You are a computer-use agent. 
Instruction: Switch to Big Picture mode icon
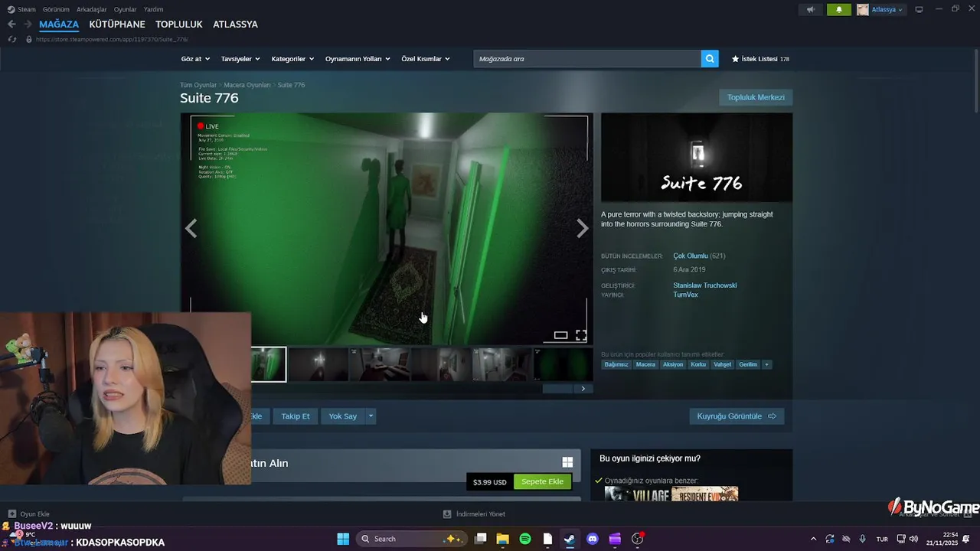919,9
